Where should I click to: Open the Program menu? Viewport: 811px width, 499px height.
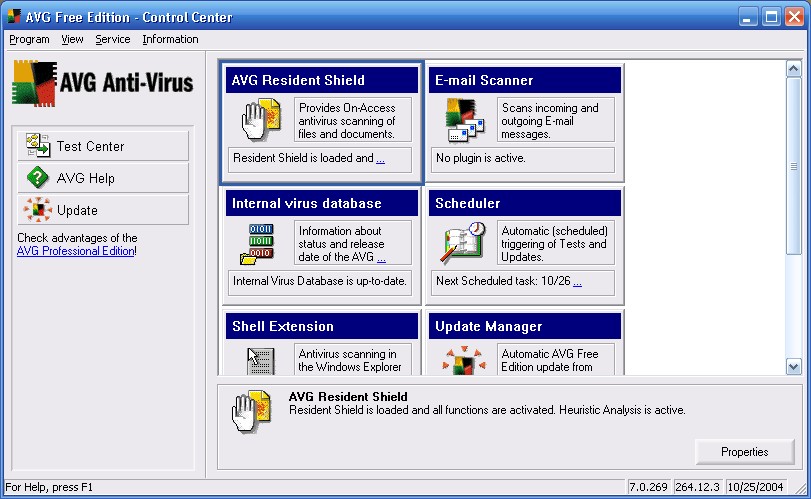[29, 39]
